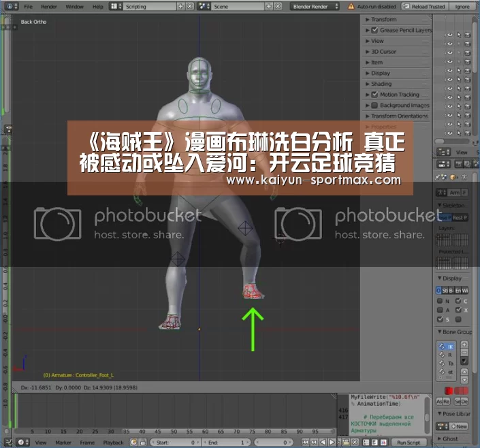The image size is (480, 448).
Task: Toggle word wrap icon in text editor
Action: [x=374, y=442]
